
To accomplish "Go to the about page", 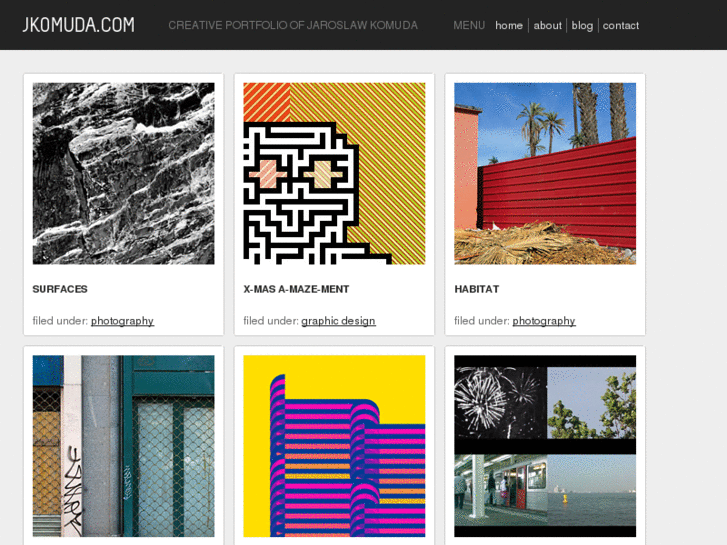I will 547,26.
